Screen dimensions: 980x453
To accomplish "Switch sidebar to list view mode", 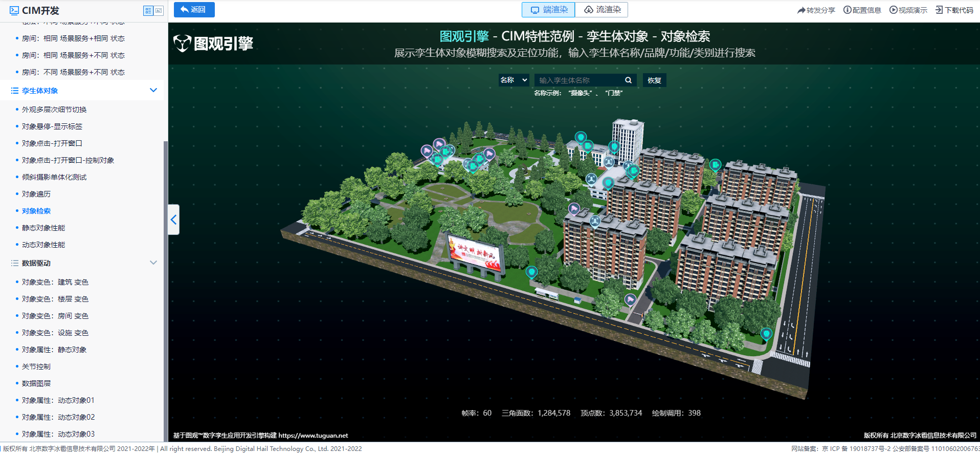I will tap(148, 11).
